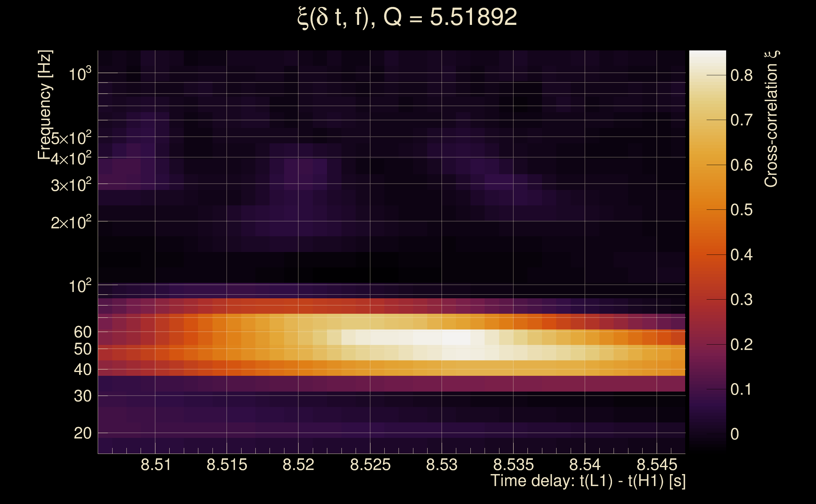Viewport: 816px width, 504px height.
Task: Click the 30 Hz frequency tick label
Action: click(x=82, y=396)
